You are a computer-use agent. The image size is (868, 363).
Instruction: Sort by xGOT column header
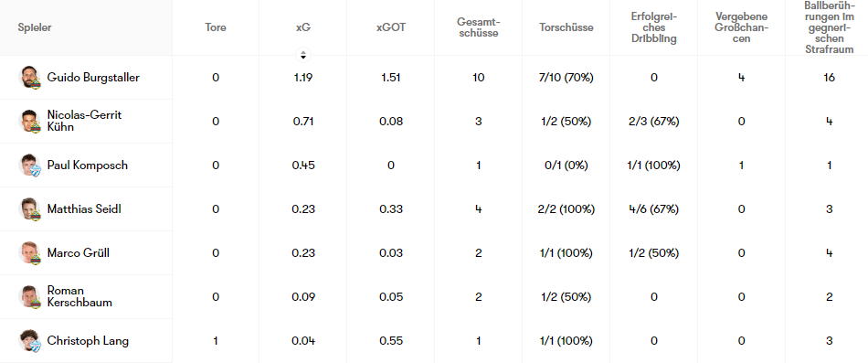coord(391,27)
